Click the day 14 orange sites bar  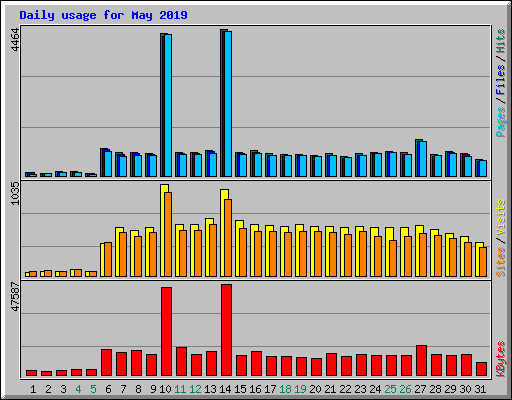[228, 238]
